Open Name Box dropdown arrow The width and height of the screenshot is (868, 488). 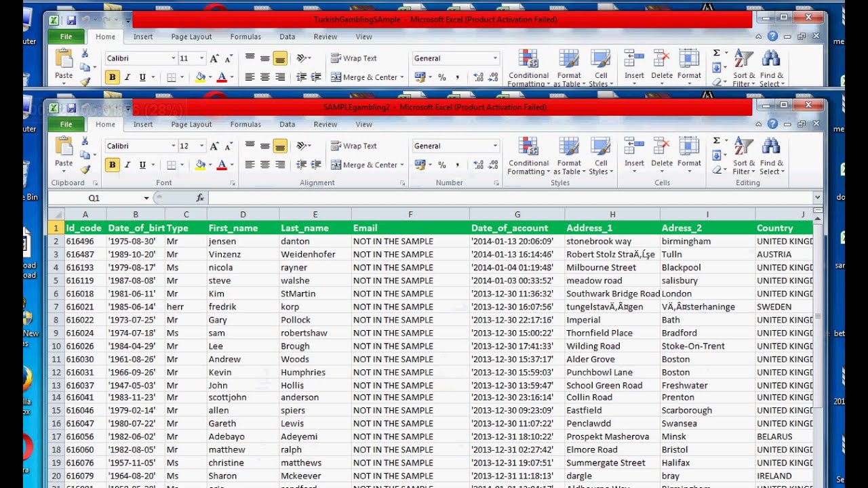click(146, 198)
